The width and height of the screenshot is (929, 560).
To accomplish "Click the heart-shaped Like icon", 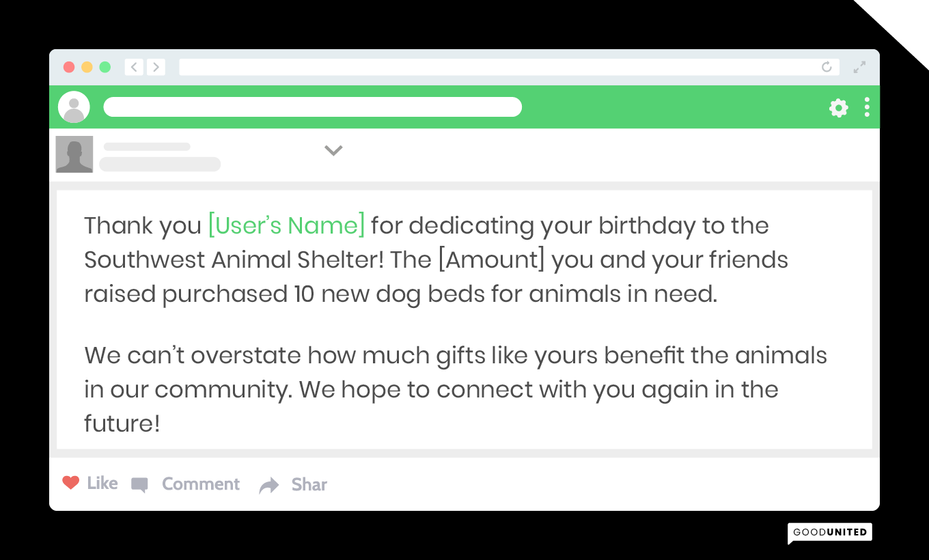I will click(70, 483).
